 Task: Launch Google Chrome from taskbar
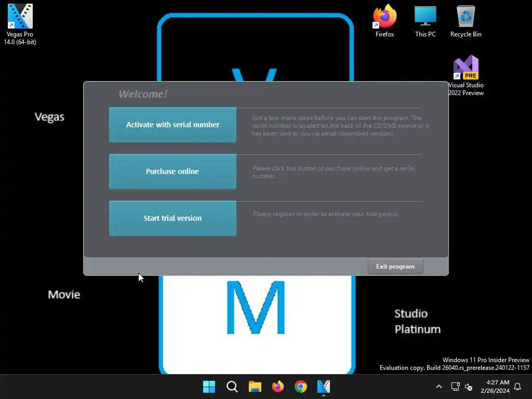301,387
